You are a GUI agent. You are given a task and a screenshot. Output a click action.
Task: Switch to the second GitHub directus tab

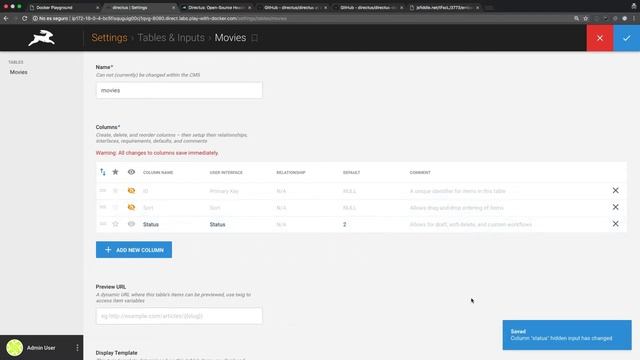(368, 7)
